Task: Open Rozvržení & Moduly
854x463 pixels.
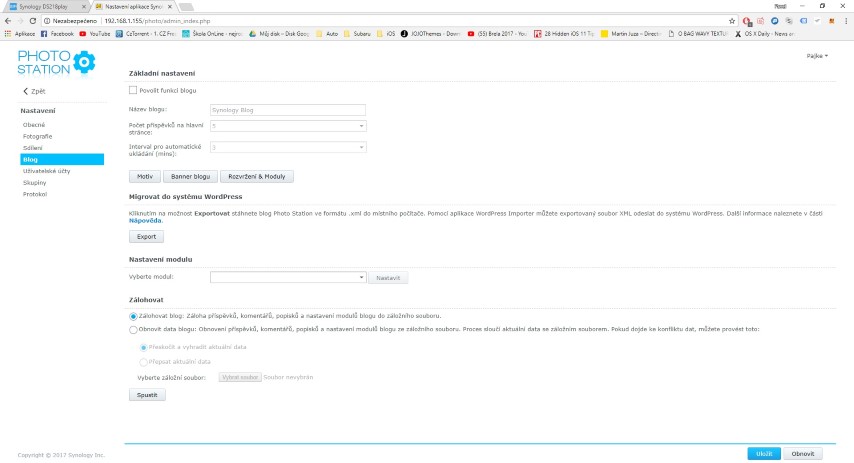Action: click(x=257, y=176)
